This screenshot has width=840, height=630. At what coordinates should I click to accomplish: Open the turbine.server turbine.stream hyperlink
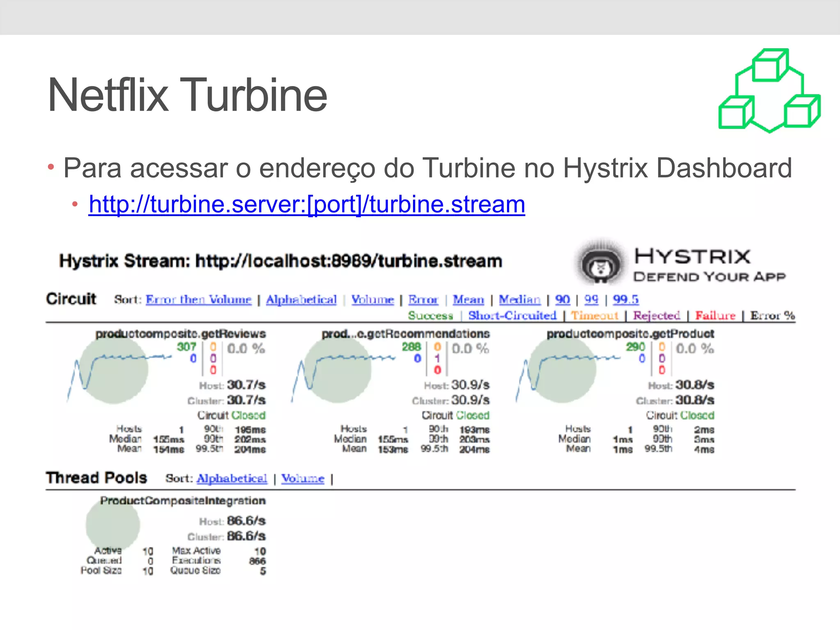(x=307, y=204)
